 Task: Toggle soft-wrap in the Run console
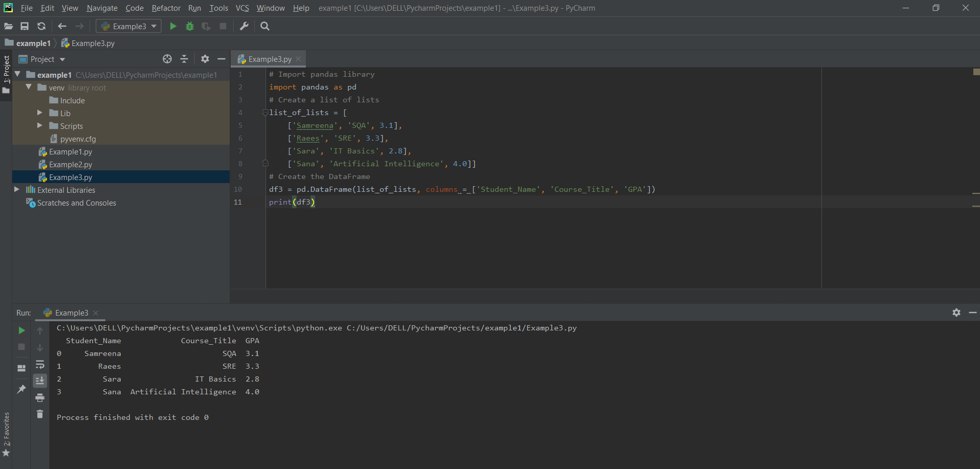click(x=40, y=365)
